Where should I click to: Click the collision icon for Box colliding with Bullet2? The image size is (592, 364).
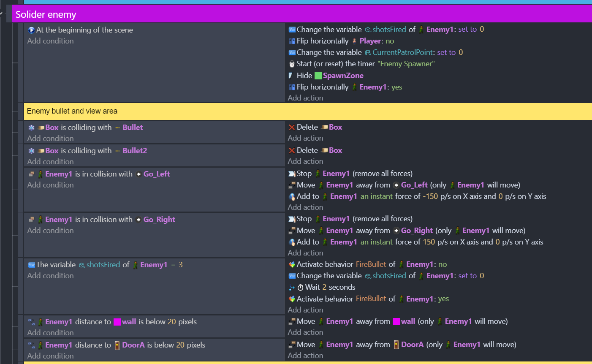pyautogui.click(x=31, y=150)
